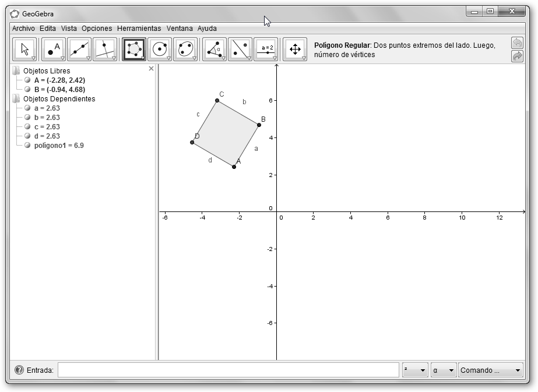Pick the Perpendicular Line tool
Screen dimensions: 538x392
(x=105, y=50)
